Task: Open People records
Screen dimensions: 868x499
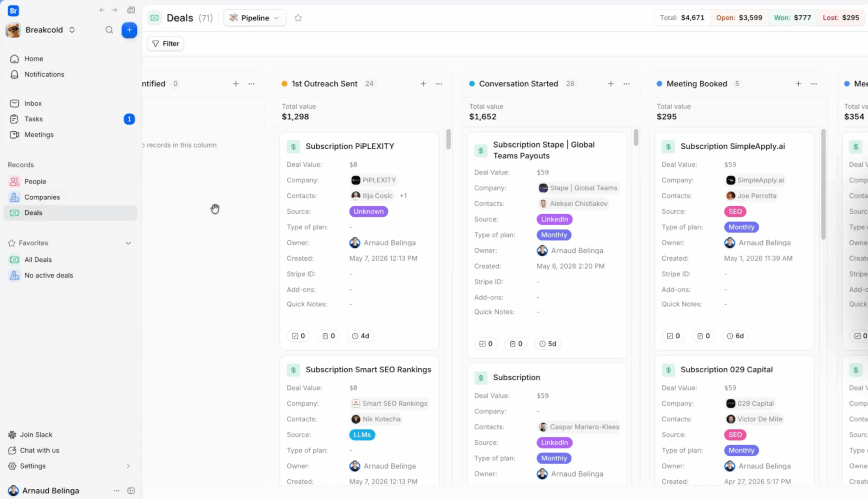Action: 70,181
